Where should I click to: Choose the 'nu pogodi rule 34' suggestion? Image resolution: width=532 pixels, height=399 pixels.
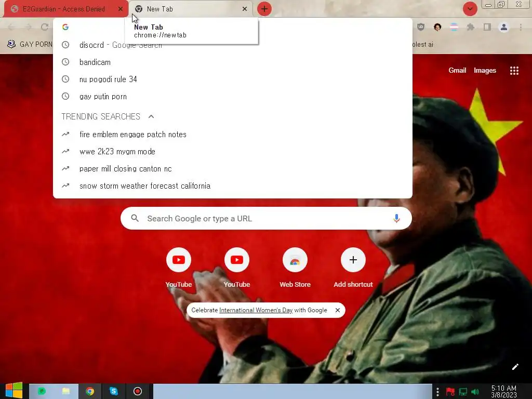coord(233,79)
